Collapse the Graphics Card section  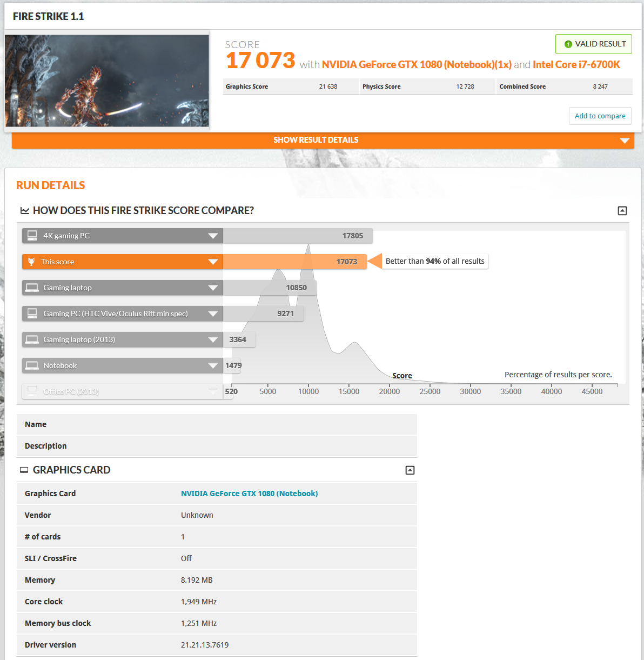click(x=410, y=470)
